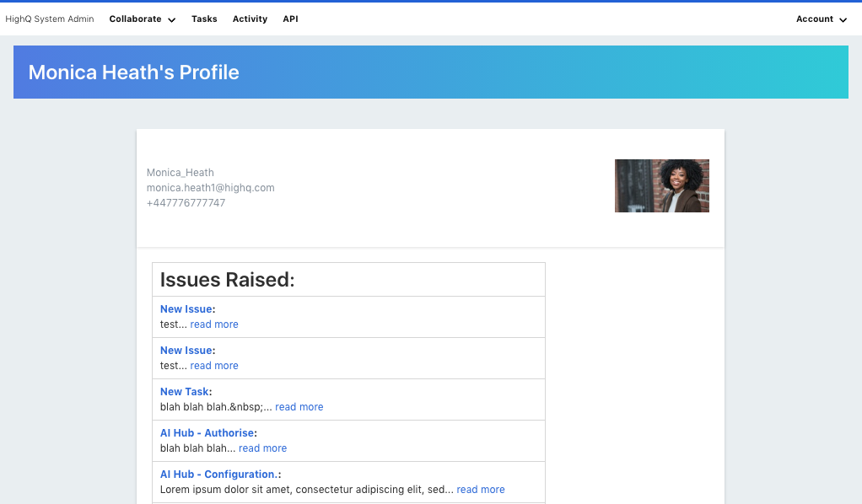Click read more under first New Issue
This screenshot has width=862, height=504.
[214, 324]
